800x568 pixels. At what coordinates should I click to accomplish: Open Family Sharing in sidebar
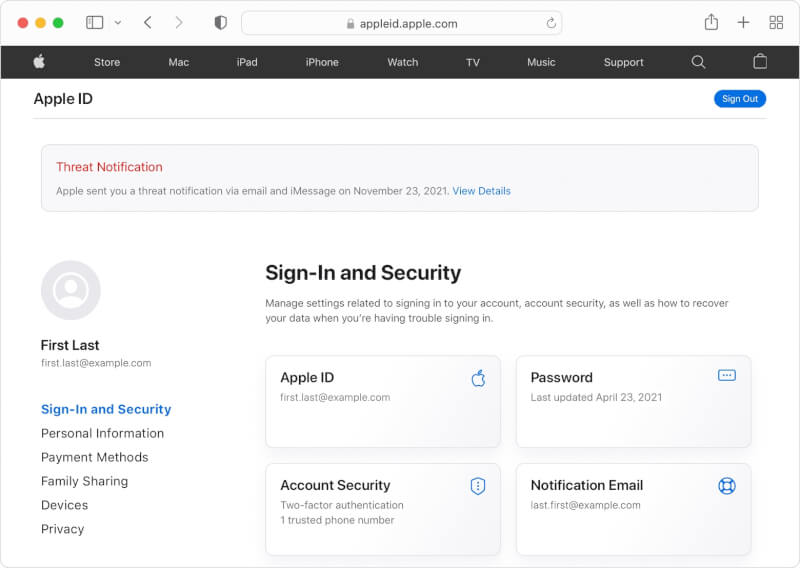pos(85,481)
